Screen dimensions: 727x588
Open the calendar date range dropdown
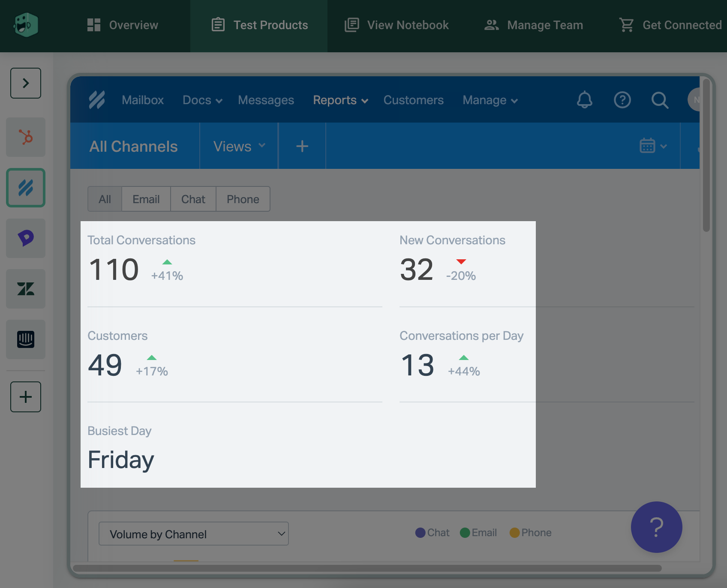[652, 146]
